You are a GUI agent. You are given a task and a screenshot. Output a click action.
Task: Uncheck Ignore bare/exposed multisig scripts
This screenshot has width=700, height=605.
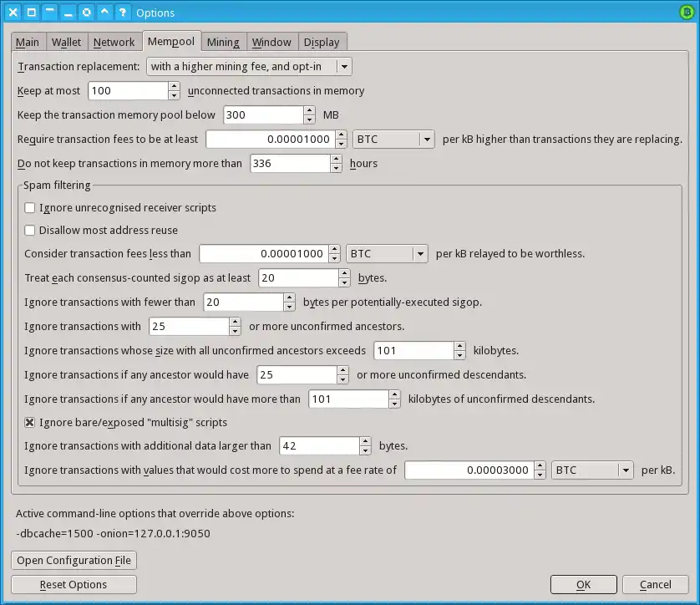click(x=30, y=422)
